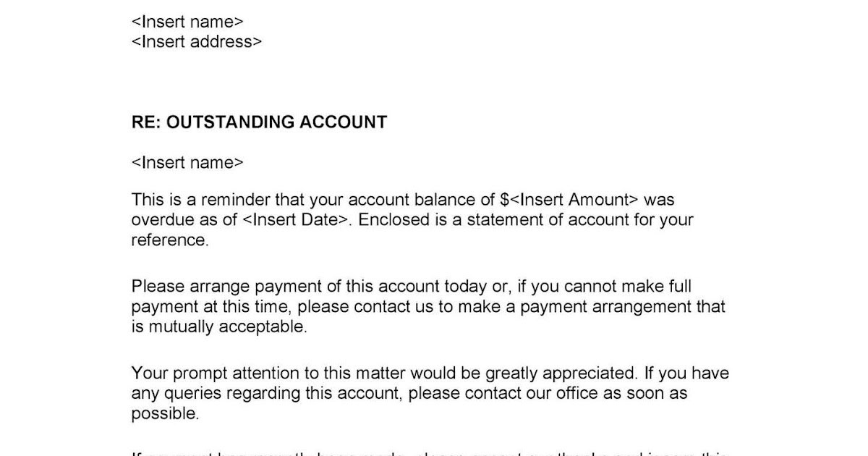Click the partially visible last line of text
This screenshot has width=868, height=456.
point(431,453)
